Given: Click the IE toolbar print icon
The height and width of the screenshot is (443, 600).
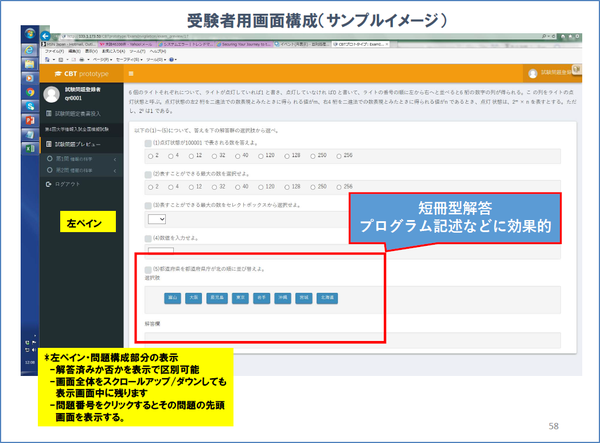Looking at the screenshot, I should pos(82,60).
